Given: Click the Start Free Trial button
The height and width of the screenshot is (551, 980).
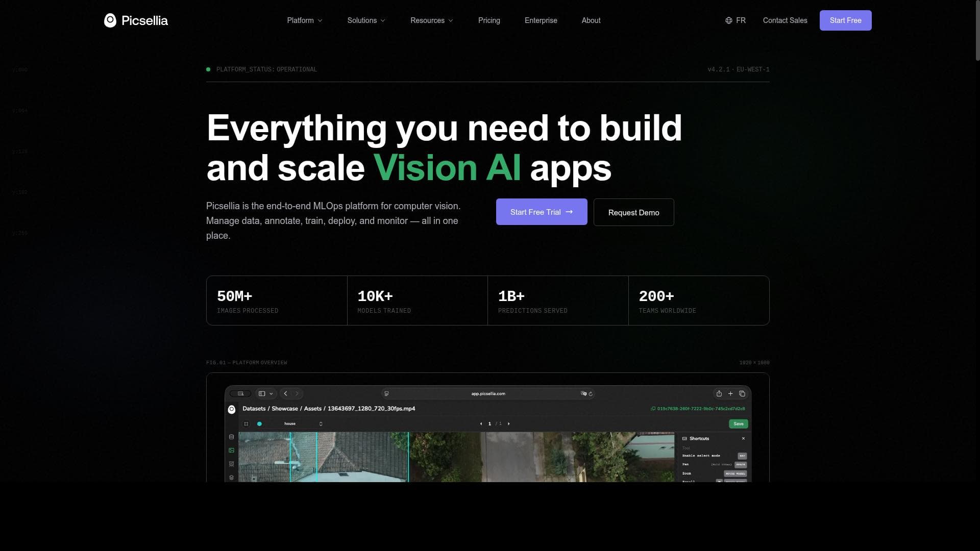Looking at the screenshot, I should [x=541, y=212].
